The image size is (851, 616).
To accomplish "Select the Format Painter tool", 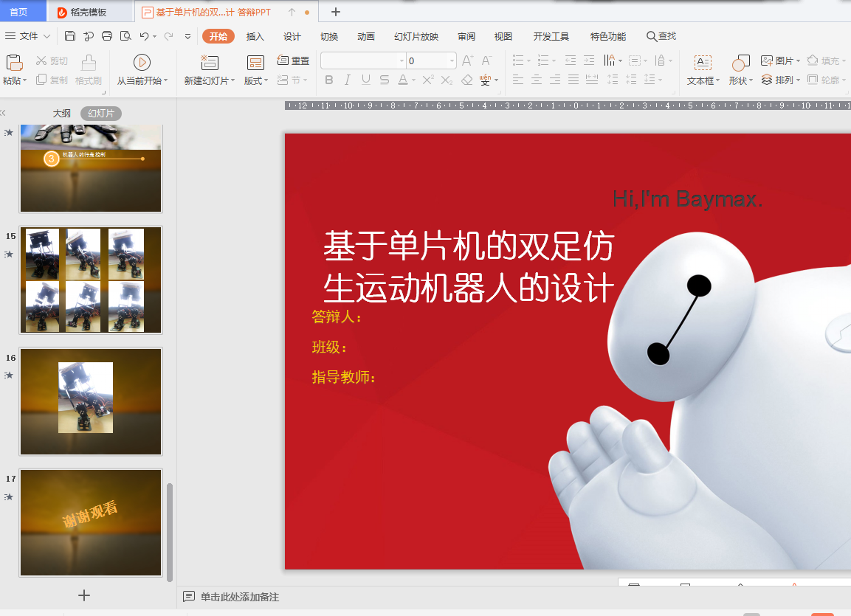I will tap(89, 70).
